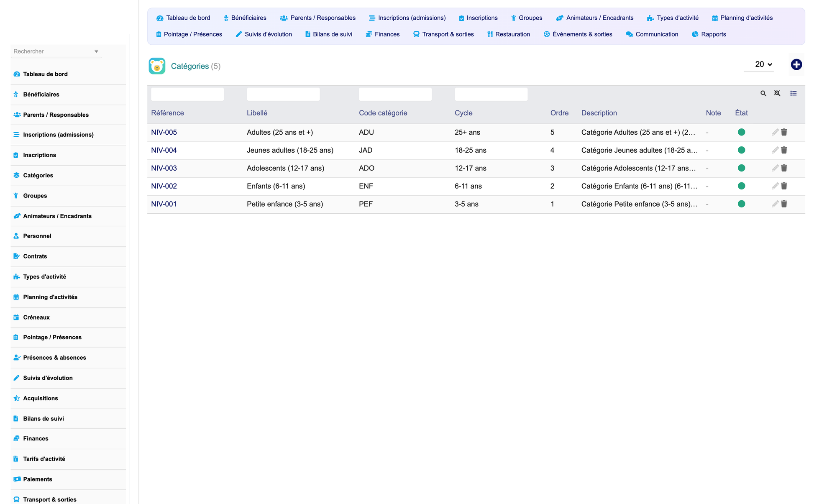Focus the Référence filter input field
This screenshot has height=504, width=814.
point(187,94)
